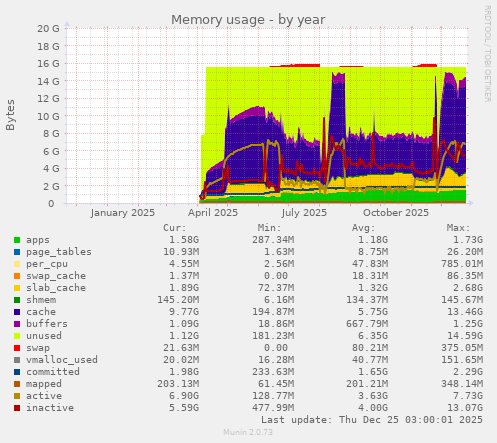Click per_cpu max value 785.01M
This screenshot has height=443, width=497.
click(462, 264)
